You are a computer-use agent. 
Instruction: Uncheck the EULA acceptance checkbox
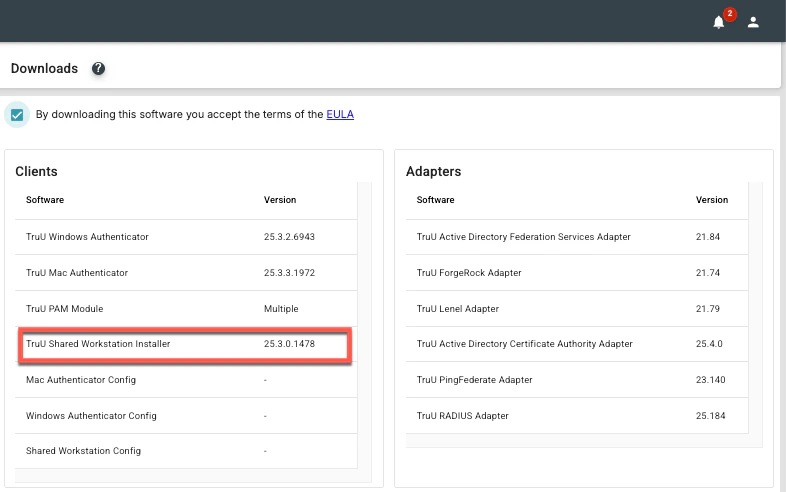pos(17,115)
